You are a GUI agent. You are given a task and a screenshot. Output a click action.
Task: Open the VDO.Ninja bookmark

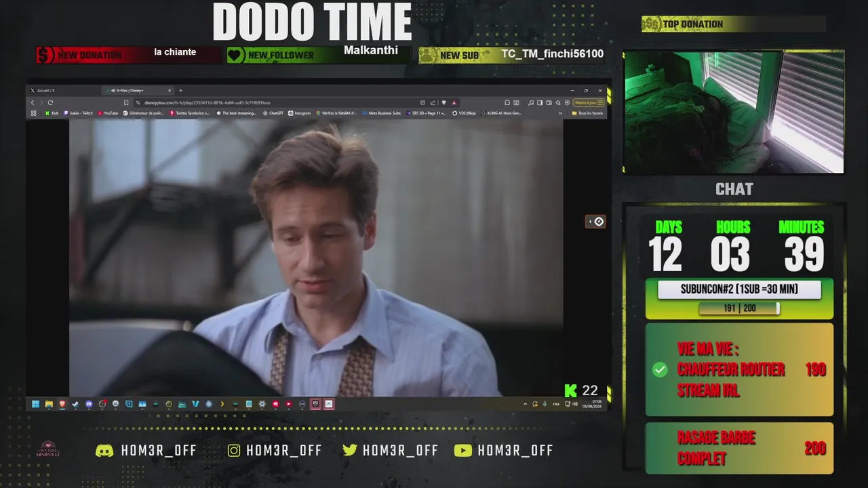[464, 113]
